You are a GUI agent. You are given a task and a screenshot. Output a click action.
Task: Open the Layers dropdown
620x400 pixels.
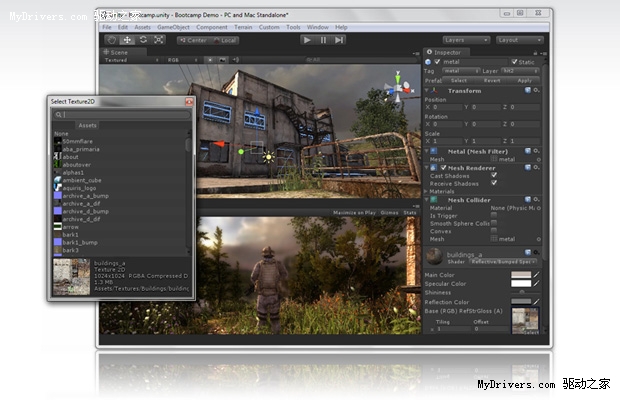(466, 40)
